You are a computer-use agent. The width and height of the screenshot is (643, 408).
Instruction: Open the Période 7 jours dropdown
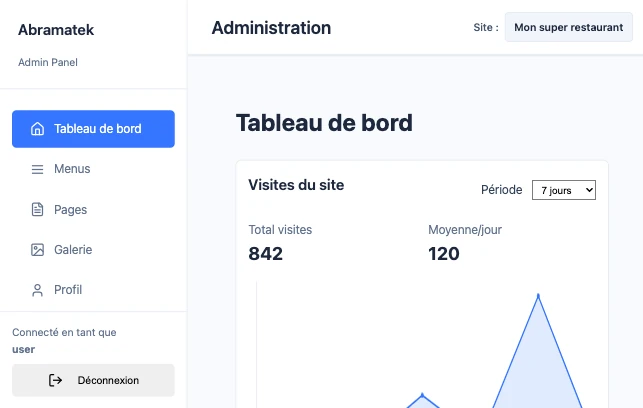coord(563,190)
